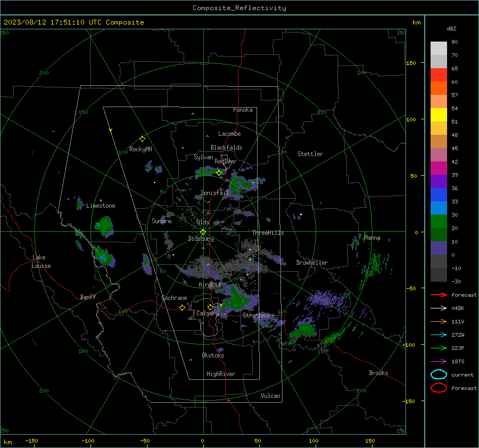Click the 'Limestone' label
The width and height of the screenshot is (479, 448).
click(x=101, y=206)
